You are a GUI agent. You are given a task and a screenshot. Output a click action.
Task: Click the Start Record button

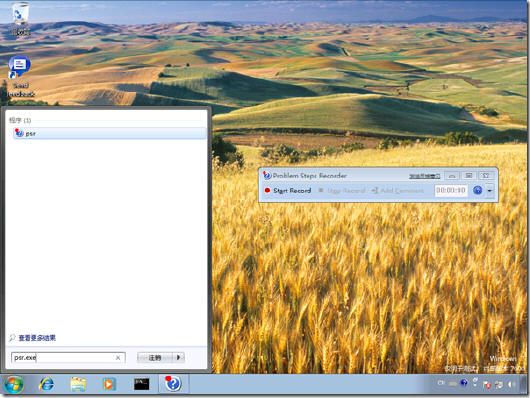click(x=288, y=190)
